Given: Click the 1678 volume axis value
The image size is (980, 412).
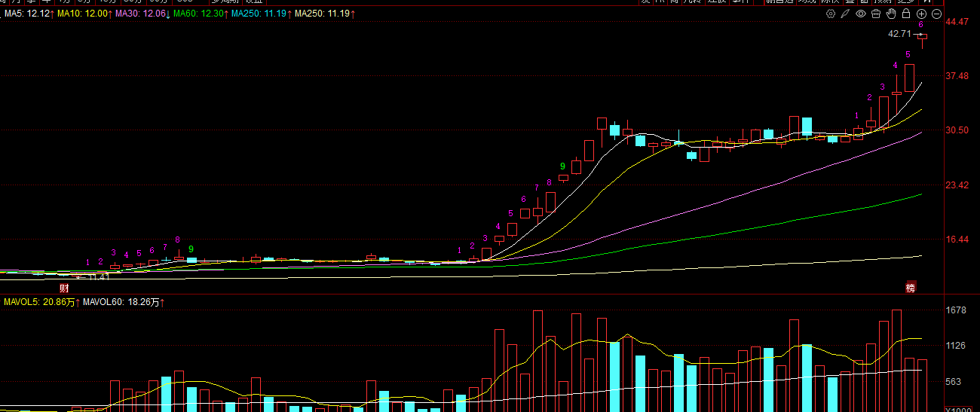Looking at the screenshot, I should 956,310.
